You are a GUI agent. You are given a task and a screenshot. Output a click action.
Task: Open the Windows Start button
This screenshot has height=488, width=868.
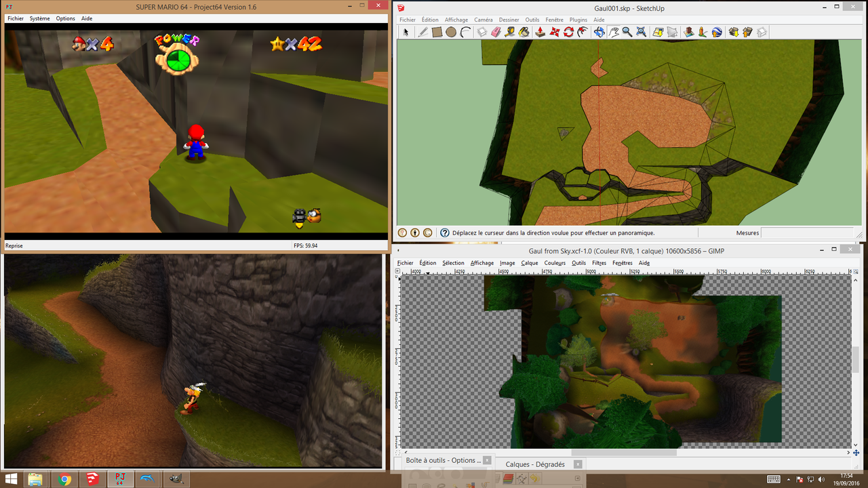click(x=12, y=479)
